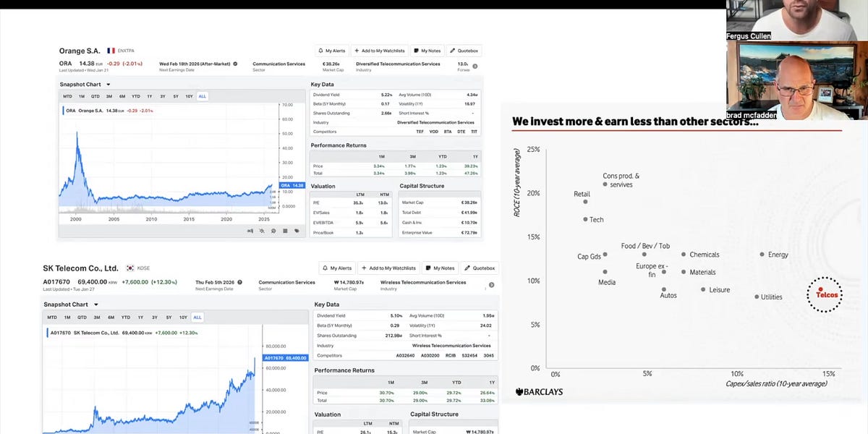Select 3Y range on Orange chart

(x=163, y=96)
